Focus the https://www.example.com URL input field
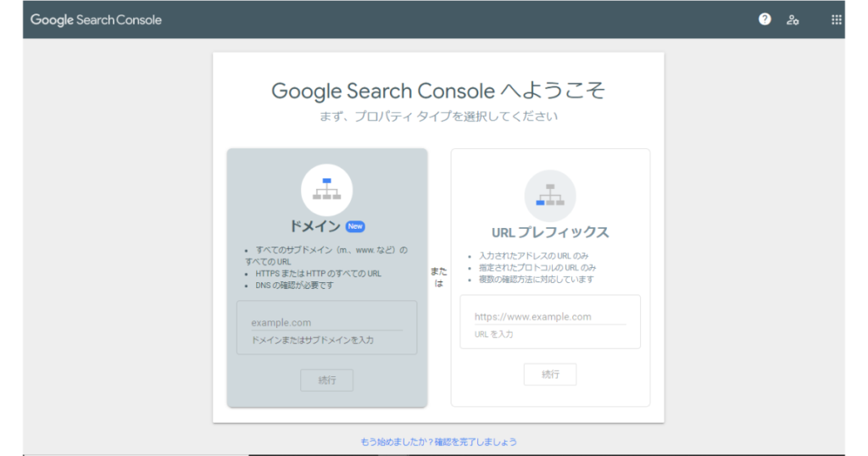Viewport: 868px width, 456px height. (x=549, y=316)
